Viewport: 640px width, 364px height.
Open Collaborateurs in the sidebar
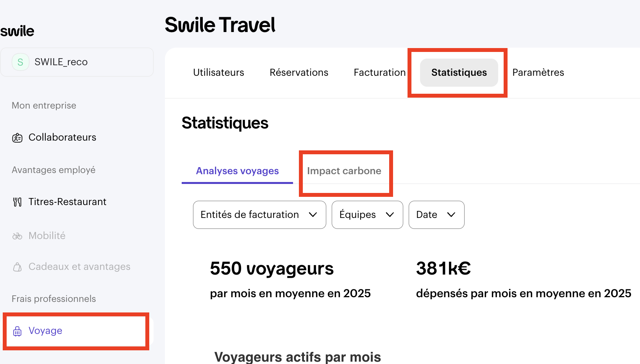coord(62,137)
